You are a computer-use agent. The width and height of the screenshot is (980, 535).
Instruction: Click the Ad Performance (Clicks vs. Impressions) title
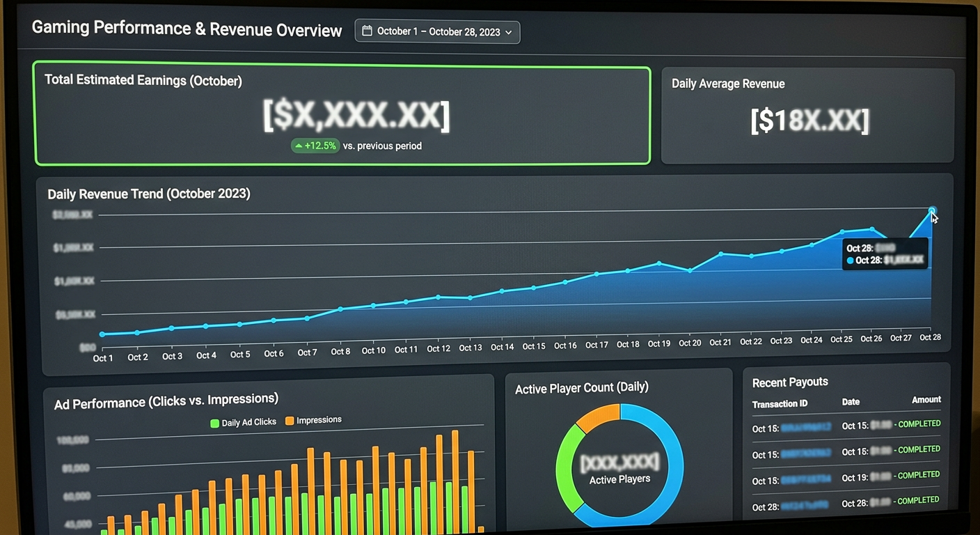pos(166,401)
